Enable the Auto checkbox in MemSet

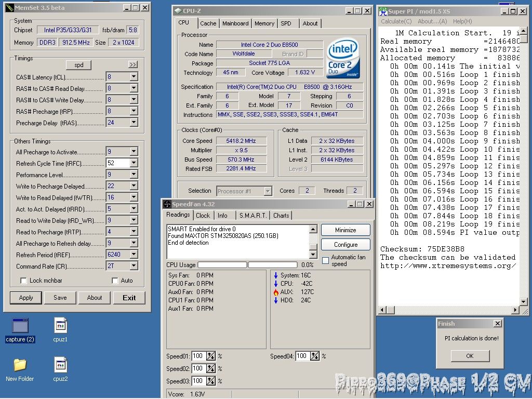click(x=115, y=281)
